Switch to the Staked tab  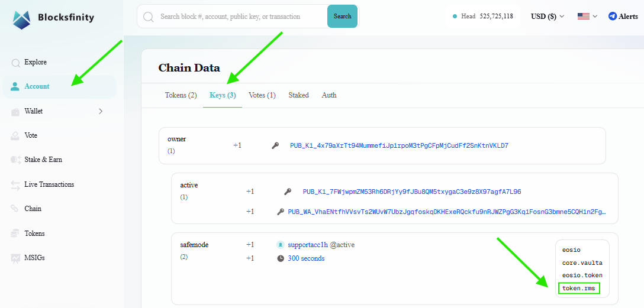tap(298, 95)
